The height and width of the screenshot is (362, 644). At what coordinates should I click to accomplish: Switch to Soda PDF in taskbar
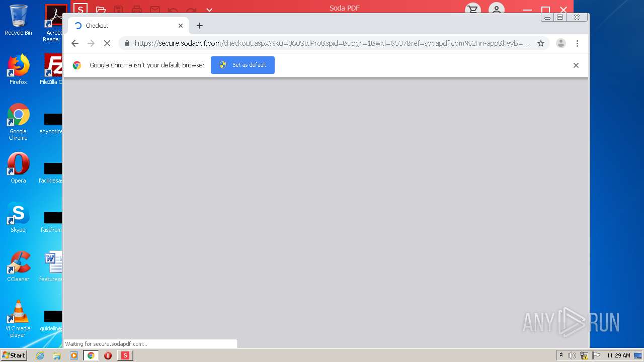[x=125, y=355]
